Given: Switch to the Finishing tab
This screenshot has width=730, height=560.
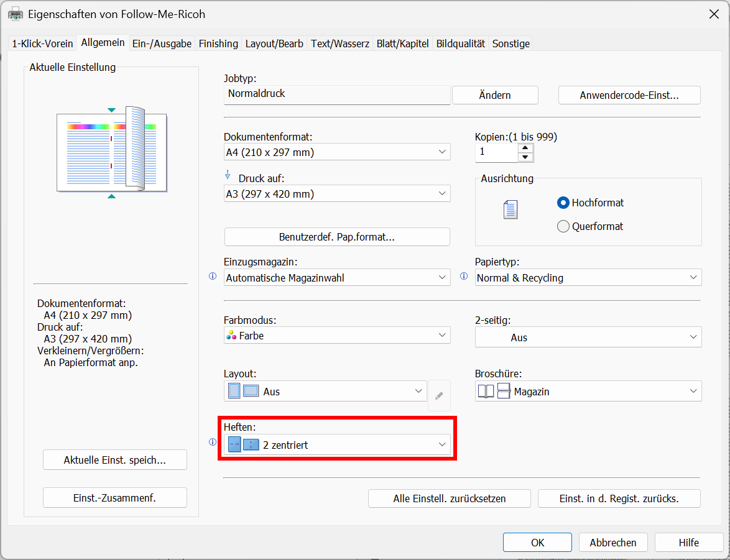Looking at the screenshot, I should click(x=218, y=44).
